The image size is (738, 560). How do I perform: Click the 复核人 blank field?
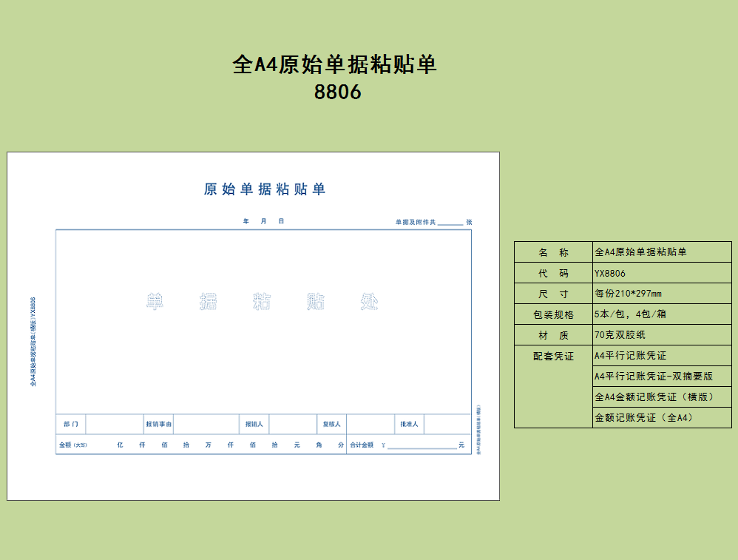[369, 424]
